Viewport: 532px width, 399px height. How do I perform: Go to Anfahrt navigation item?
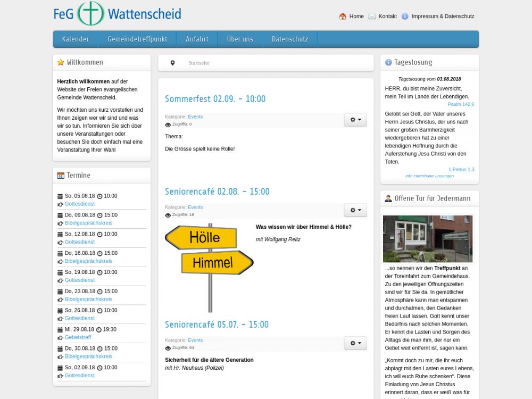(x=197, y=39)
